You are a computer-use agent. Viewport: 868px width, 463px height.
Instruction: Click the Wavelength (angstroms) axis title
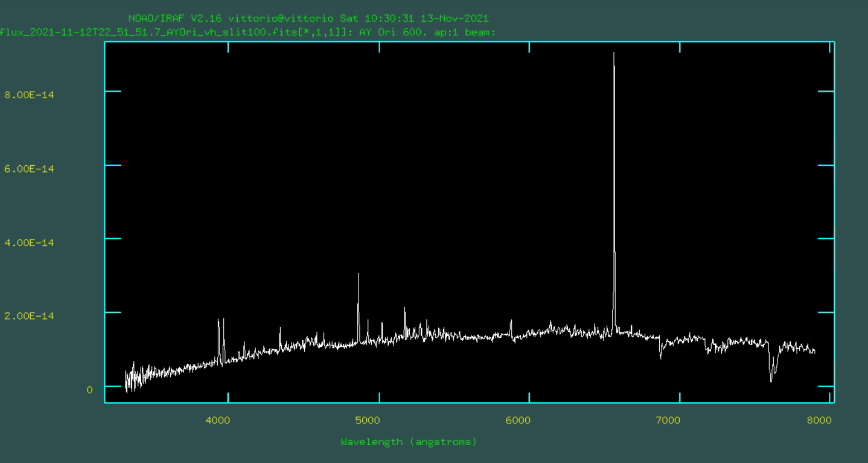point(409,442)
